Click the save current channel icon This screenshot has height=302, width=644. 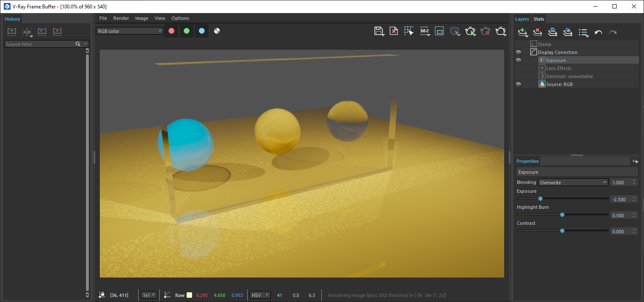click(378, 31)
